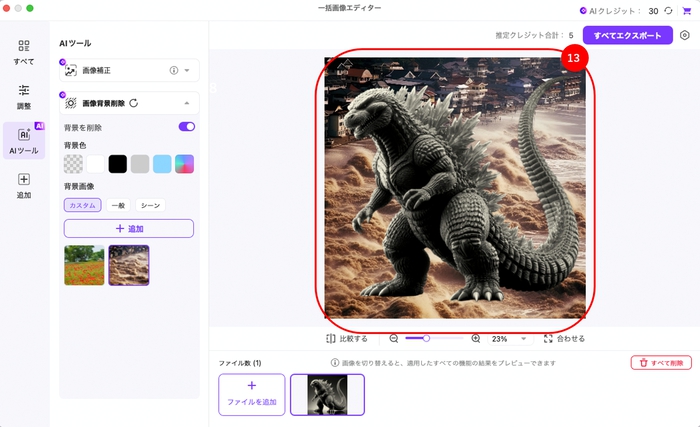Screen dimensions: 700x427
Task: Open the 調整 (Adjust) sidebar section
Action: click(x=24, y=97)
